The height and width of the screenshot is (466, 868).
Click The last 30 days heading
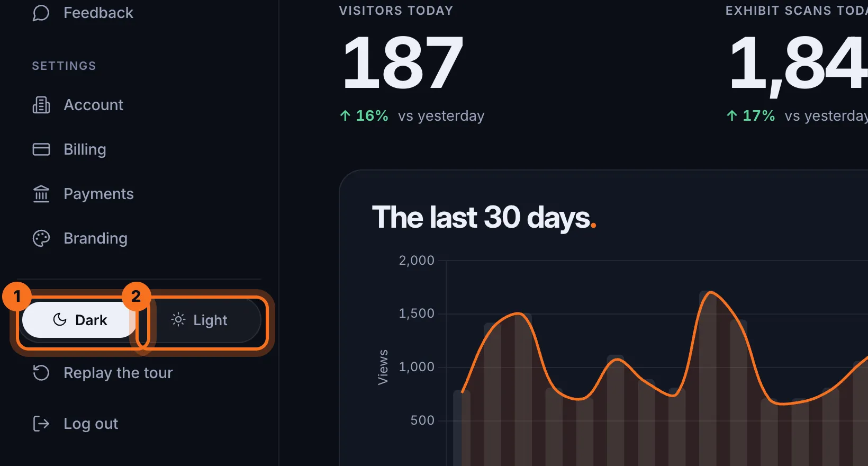[x=484, y=218]
